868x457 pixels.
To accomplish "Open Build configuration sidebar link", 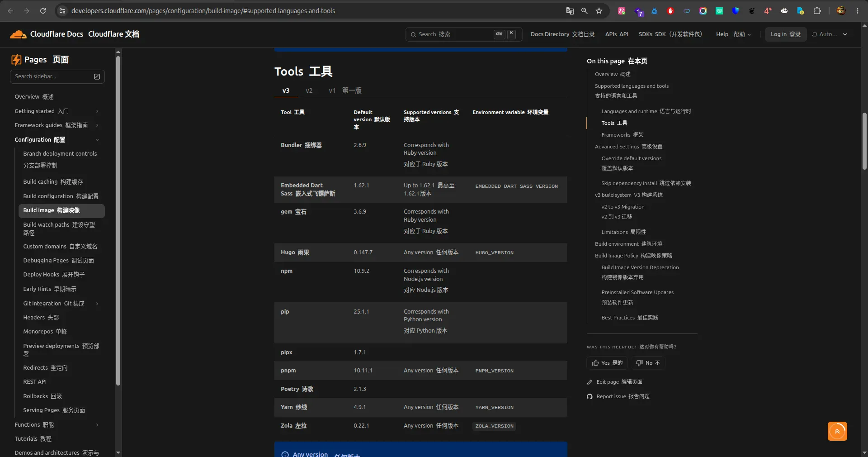I will tap(61, 196).
